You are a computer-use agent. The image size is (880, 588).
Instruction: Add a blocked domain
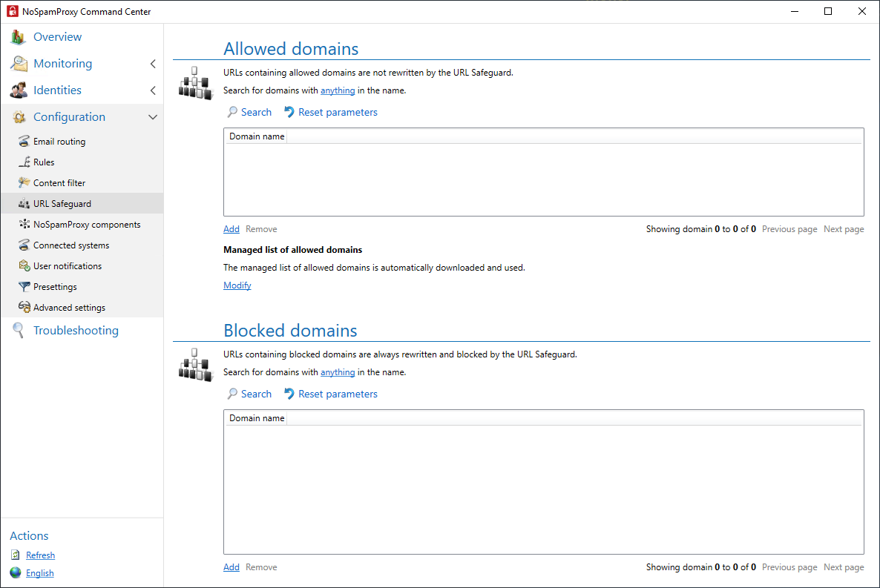coord(232,567)
